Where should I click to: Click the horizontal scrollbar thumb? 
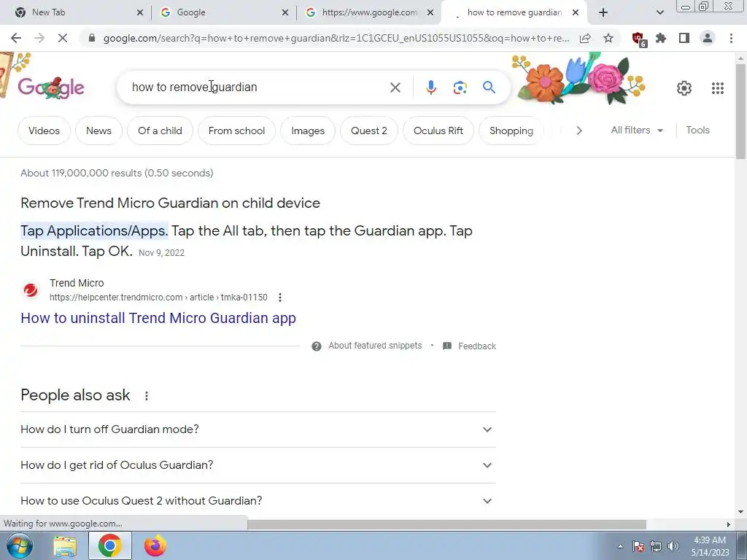point(446,524)
